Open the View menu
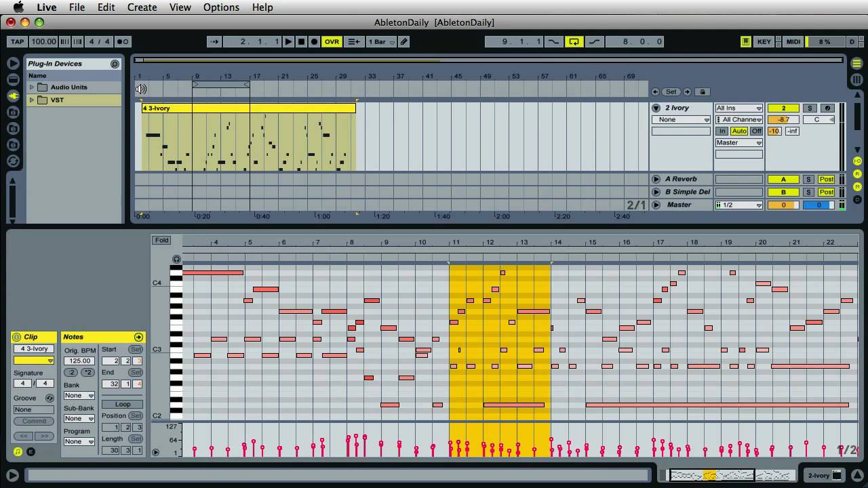Viewport: 868px width, 488px height. click(180, 7)
